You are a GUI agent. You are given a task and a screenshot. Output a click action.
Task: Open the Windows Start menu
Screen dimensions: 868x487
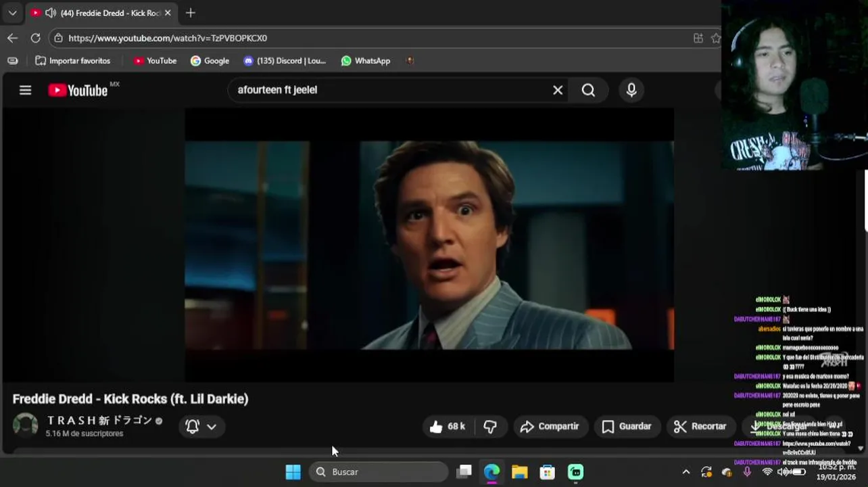click(x=293, y=471)
